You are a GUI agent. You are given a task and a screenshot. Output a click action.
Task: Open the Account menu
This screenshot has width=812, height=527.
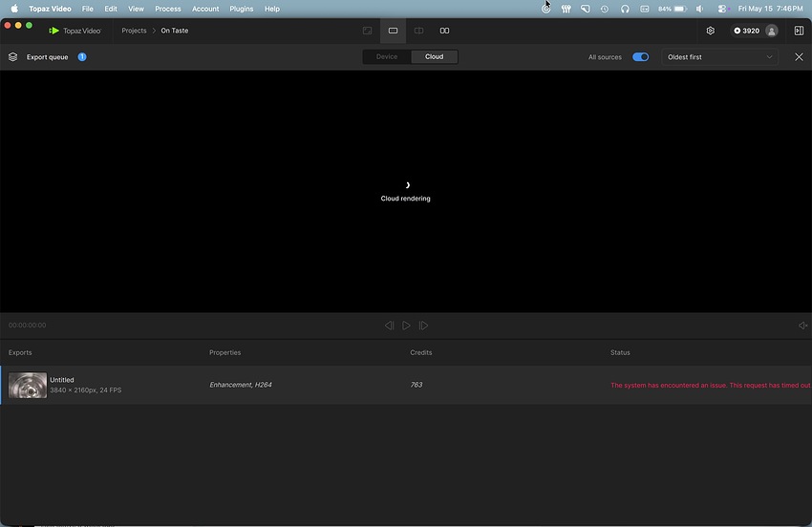click(205, 9)
